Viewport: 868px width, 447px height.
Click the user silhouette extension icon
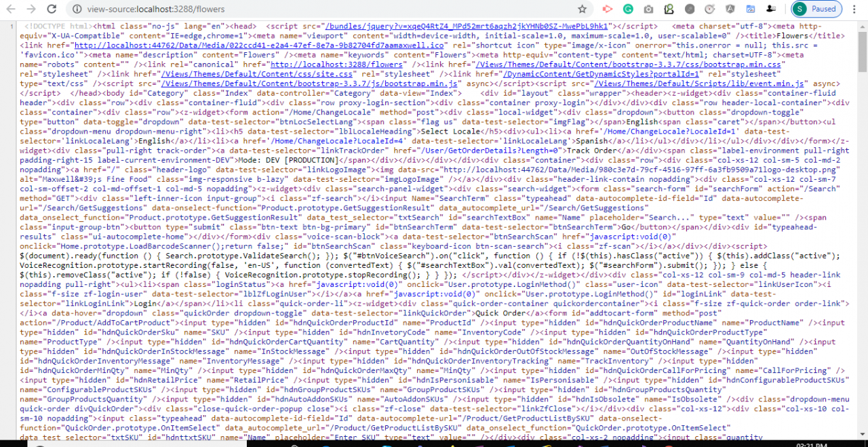click(770, 9)
